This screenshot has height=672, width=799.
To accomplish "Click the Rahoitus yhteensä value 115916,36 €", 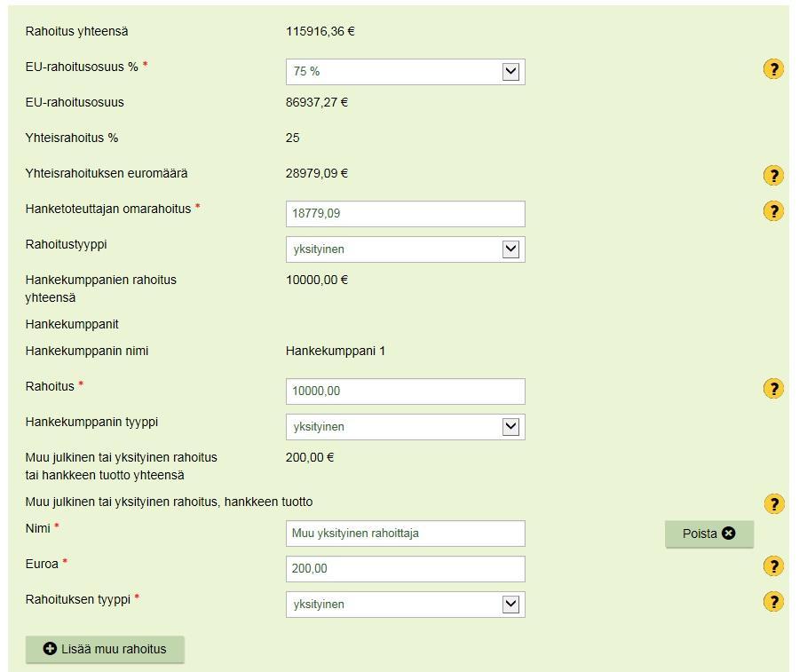I will (320, 32).
